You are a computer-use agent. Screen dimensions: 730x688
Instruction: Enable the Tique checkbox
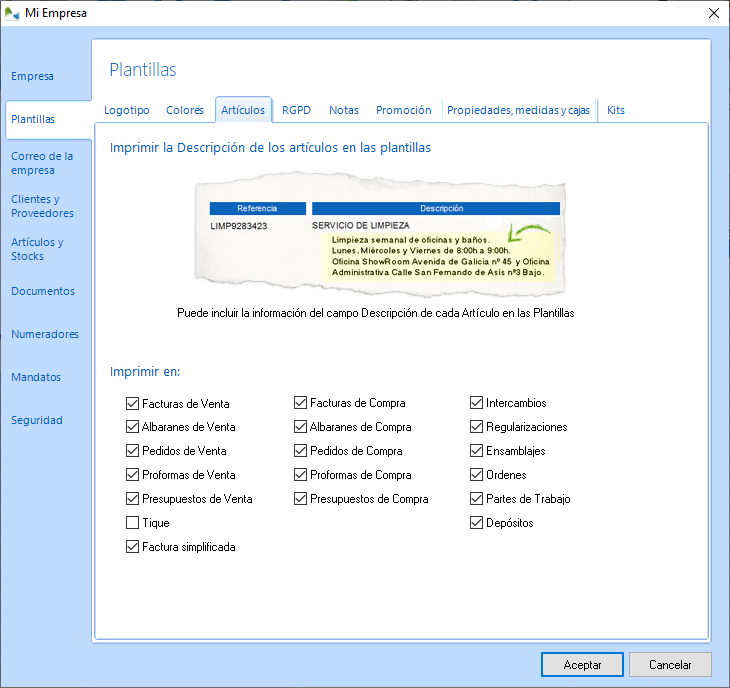(133, 523)
